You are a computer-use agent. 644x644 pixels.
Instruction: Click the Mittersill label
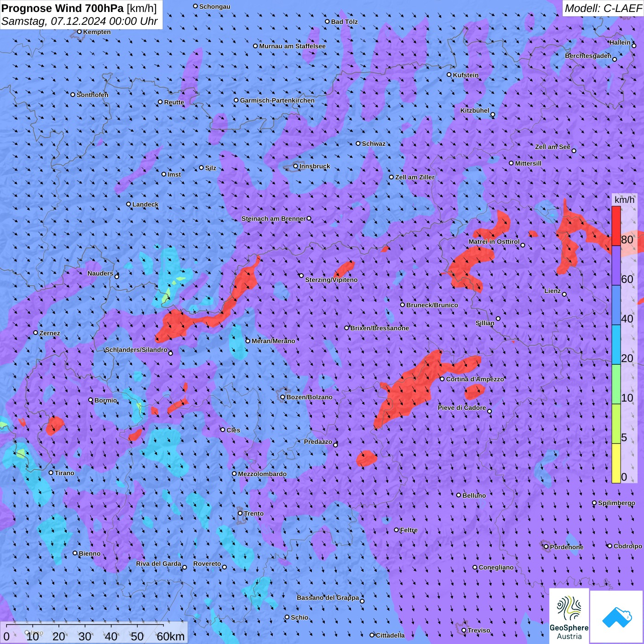(528, 163)
